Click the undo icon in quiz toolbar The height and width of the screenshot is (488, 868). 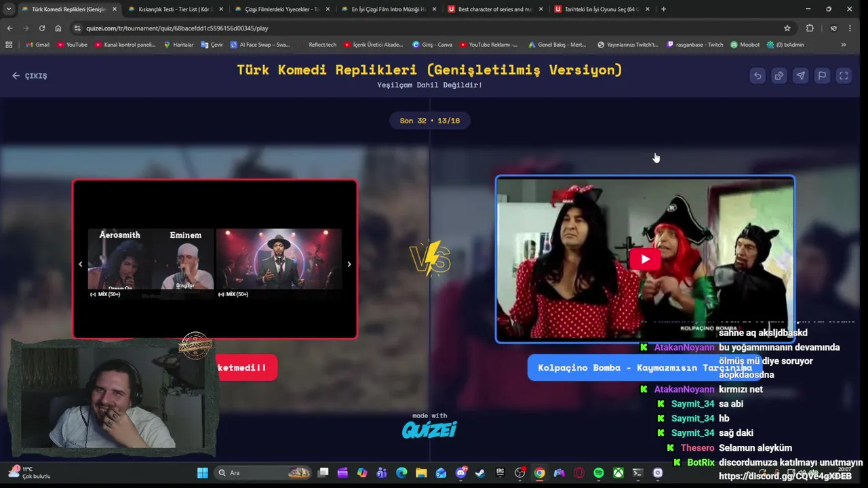757,76
